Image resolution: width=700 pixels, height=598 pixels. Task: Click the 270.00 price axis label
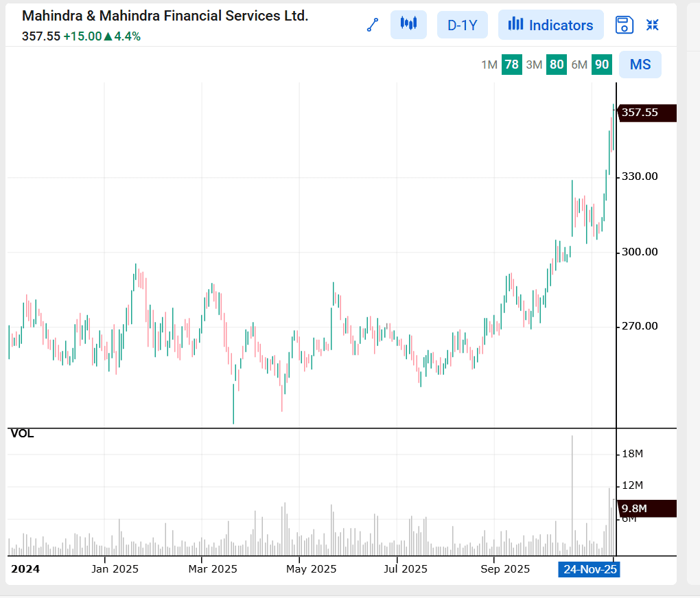(x=640, y=326)
